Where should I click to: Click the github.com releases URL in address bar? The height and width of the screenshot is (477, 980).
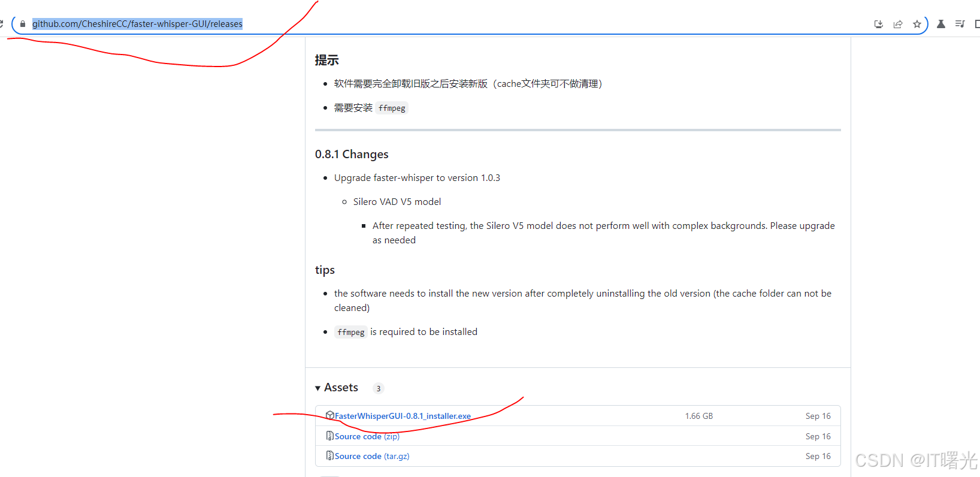pyautogui.click(x=137, y=24)
